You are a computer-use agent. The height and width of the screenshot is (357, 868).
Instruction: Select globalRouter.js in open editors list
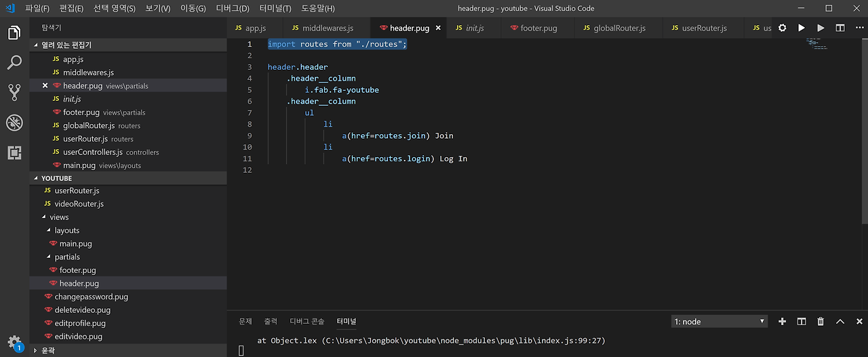[128, 125]
